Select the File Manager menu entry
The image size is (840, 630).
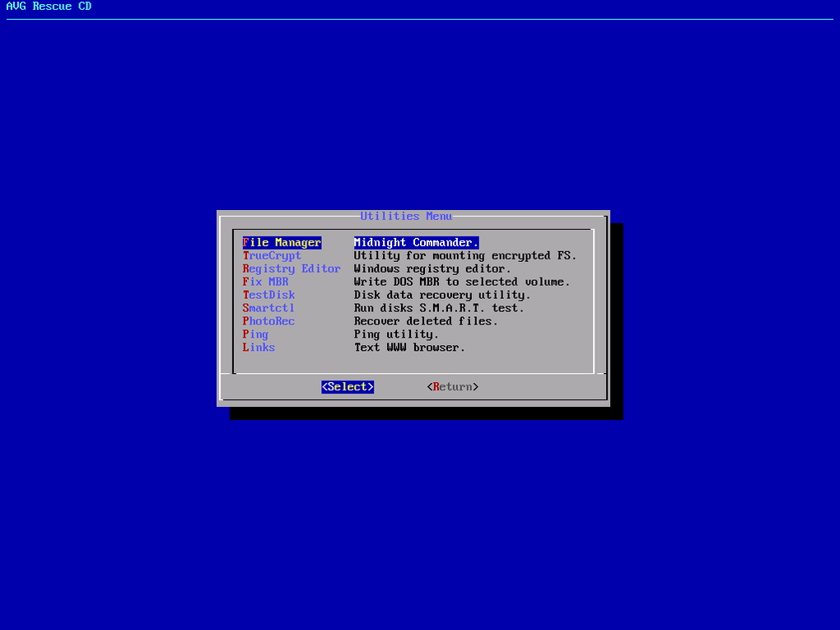tap(282, 243)
